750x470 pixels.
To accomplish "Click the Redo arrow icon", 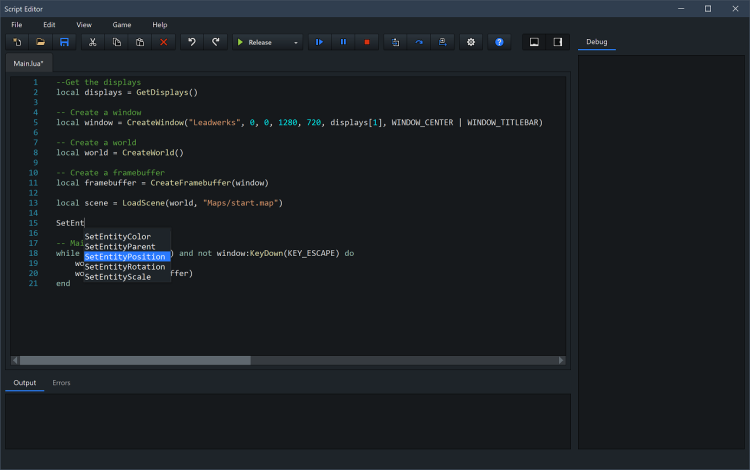I will coord(216,42).
